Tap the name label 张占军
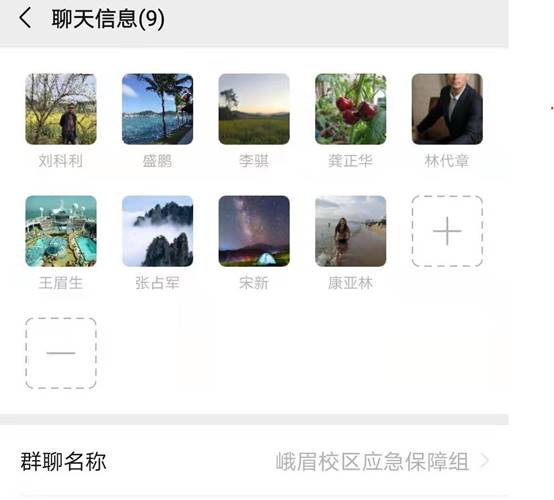This screenshot has width=554, height=500. point(157,283)
